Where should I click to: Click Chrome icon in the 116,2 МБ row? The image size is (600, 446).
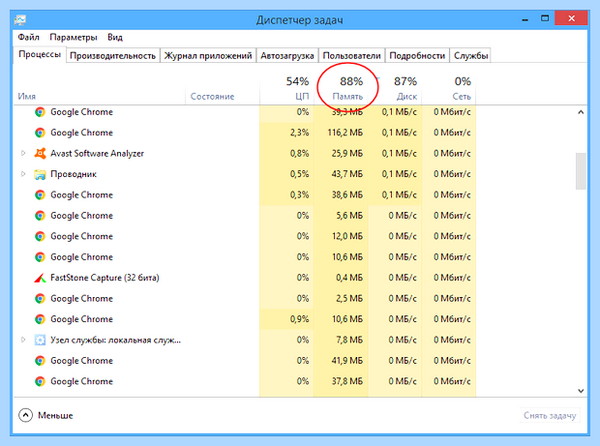tap(40, 133)
